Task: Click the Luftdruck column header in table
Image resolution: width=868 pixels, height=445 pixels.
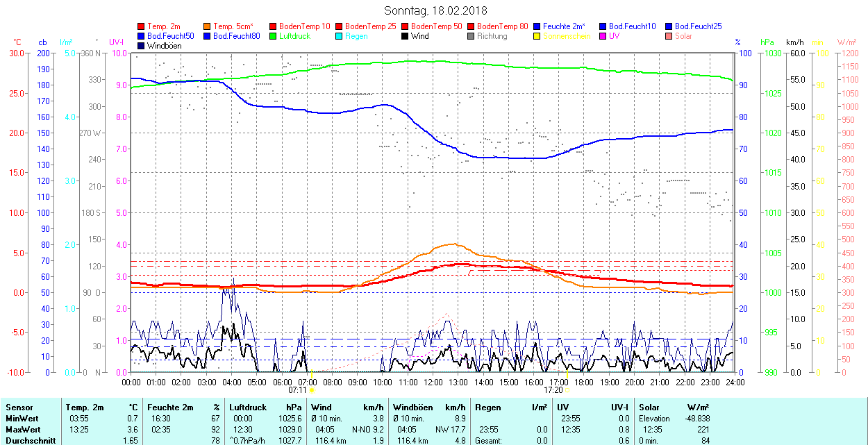Action: coord(248,408)
